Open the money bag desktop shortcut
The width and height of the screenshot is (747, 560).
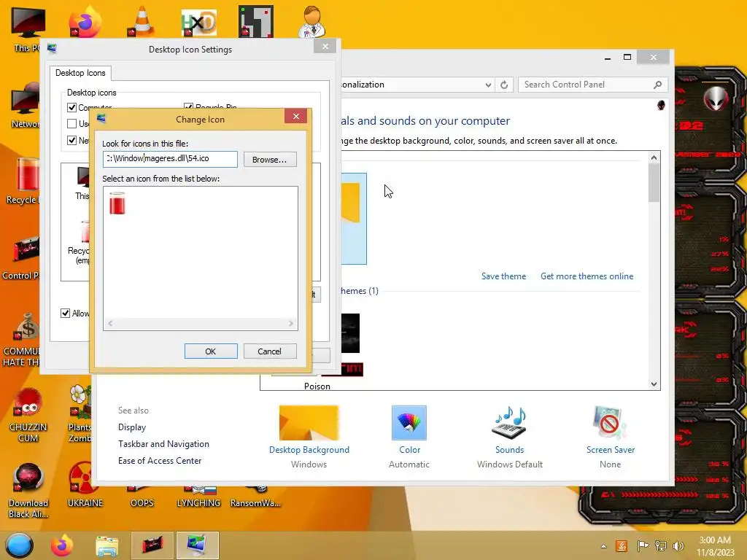27,327
